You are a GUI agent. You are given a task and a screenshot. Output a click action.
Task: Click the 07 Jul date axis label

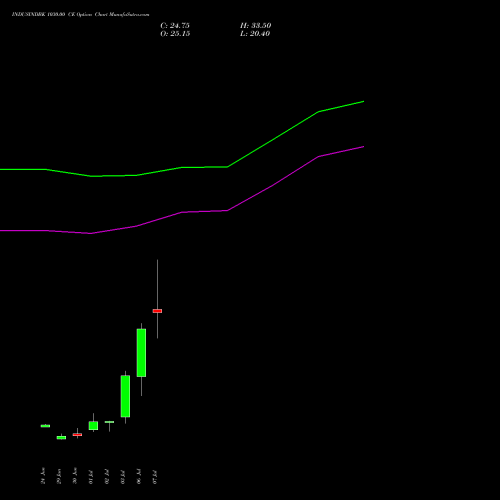(155, 477)
